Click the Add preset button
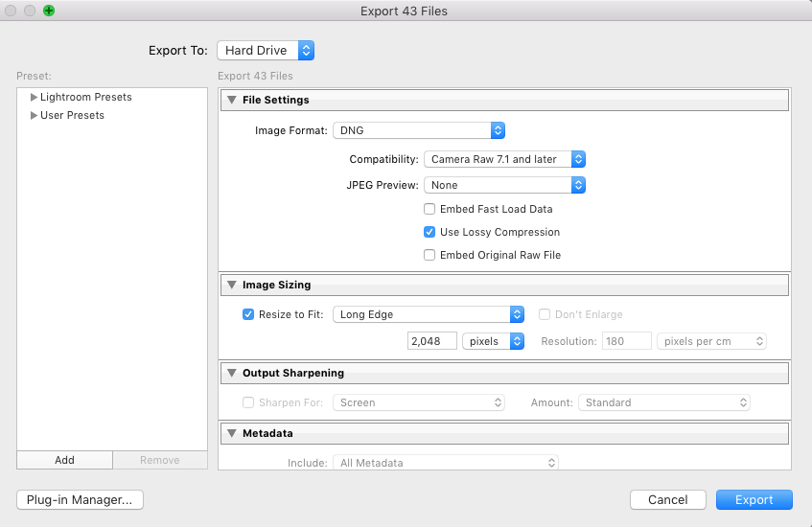 [65, 460]
